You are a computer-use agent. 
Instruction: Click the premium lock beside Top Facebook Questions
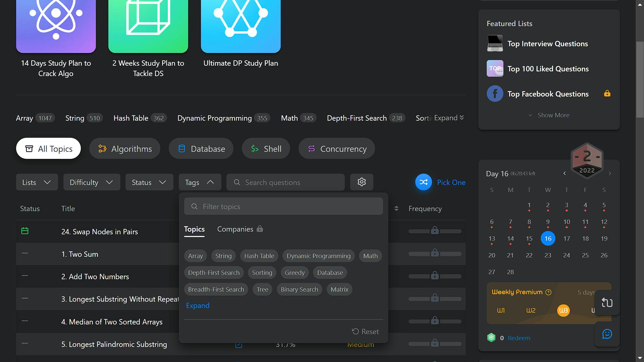click(607, 94)
